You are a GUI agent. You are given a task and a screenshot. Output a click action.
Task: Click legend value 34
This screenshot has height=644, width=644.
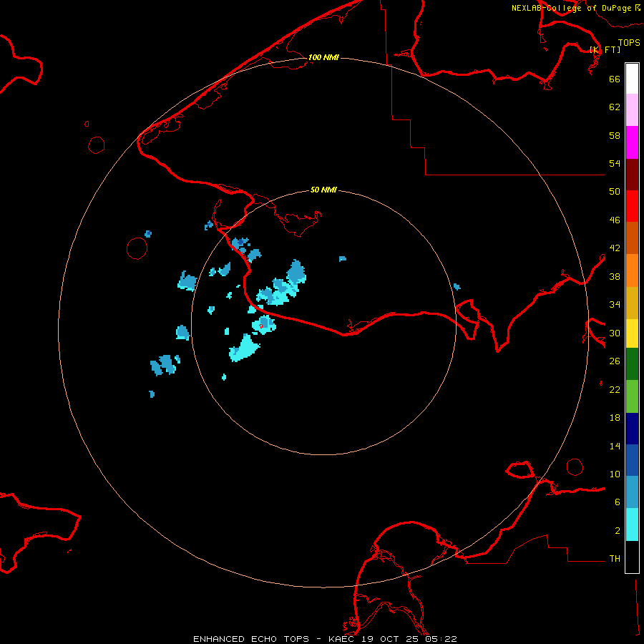coord(615,305)
